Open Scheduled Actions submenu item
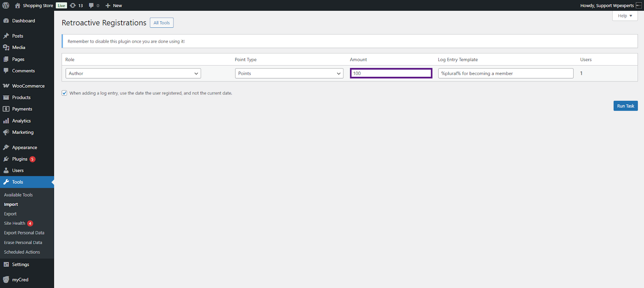Image resolution: width=644 pixels, height=288 pixels. click(22, 252)
